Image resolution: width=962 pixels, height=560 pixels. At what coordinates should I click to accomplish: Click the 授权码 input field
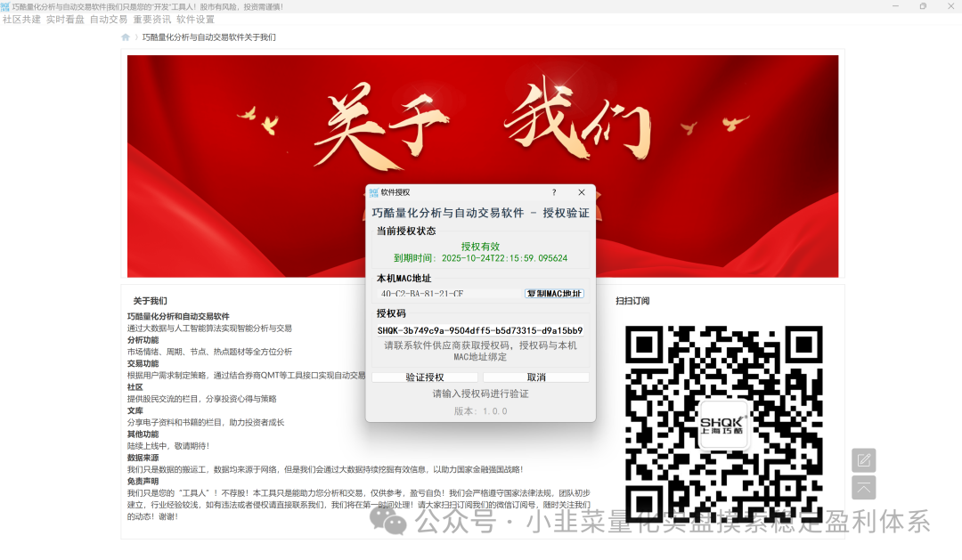point(480,330)
